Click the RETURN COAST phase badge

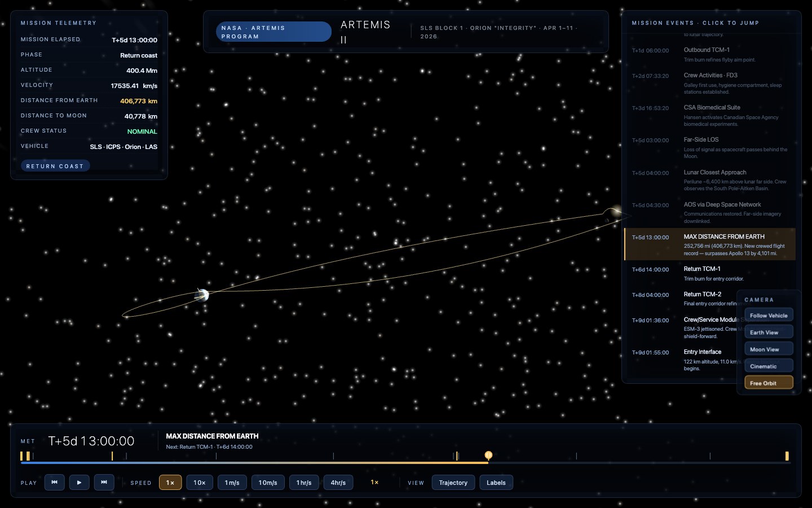coord(55,166)
